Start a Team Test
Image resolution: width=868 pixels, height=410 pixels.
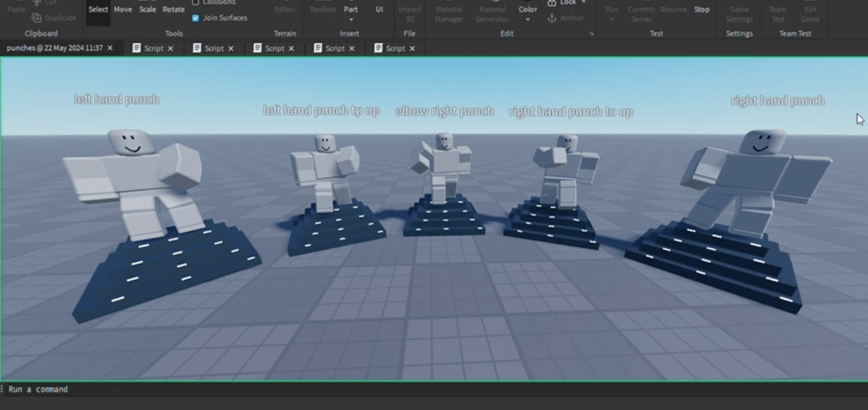(x=778, y=14)
